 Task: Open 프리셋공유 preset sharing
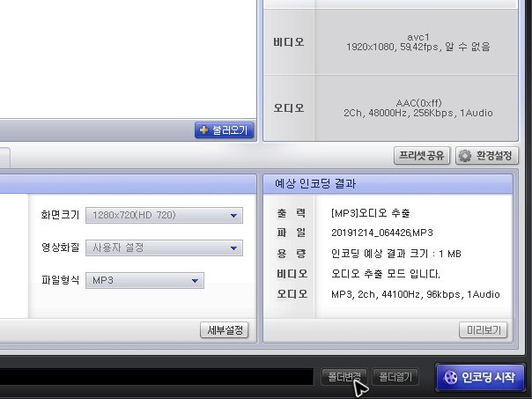point(422,156)
